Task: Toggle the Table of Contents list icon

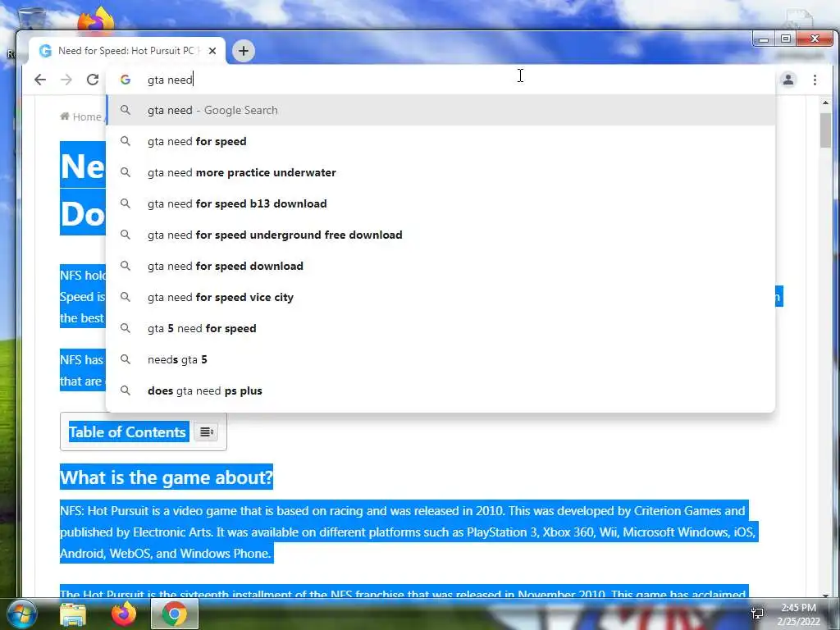Action: [207, 431]
